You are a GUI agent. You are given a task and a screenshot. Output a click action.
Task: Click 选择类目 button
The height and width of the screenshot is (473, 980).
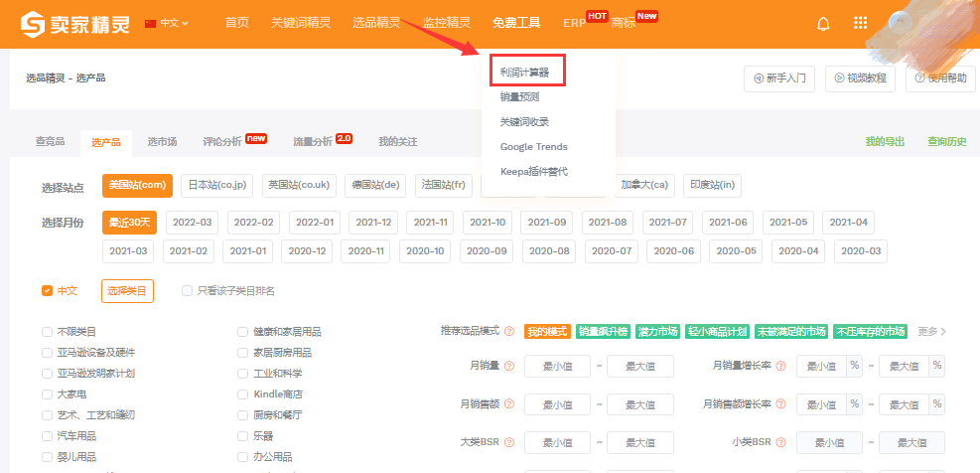point(127,291)
